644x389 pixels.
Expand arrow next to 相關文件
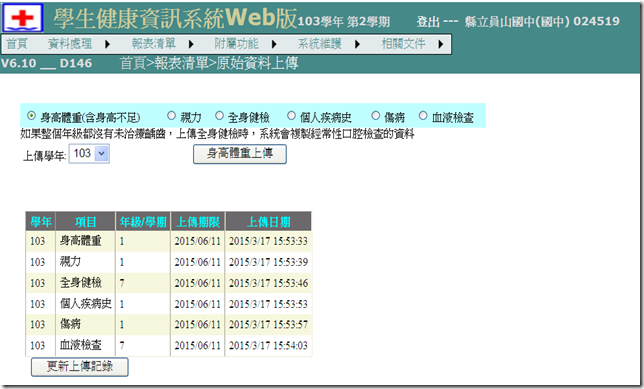pyautogui.click(x=441, y=44)
